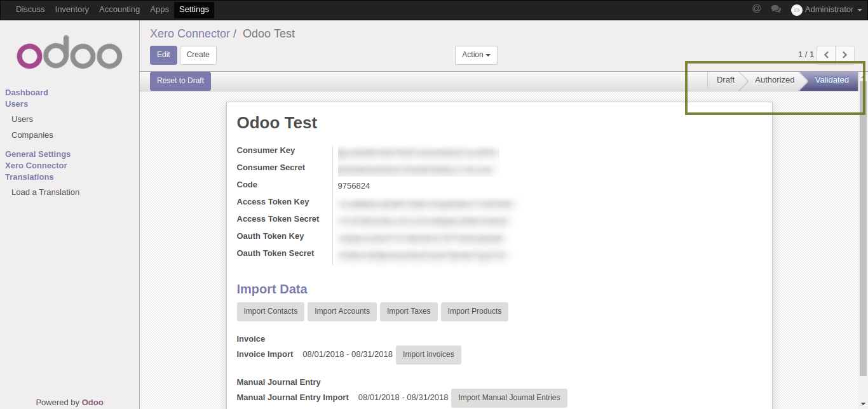
Task: Click the Administrator avatar icon
Action: (x=796, y=10)
